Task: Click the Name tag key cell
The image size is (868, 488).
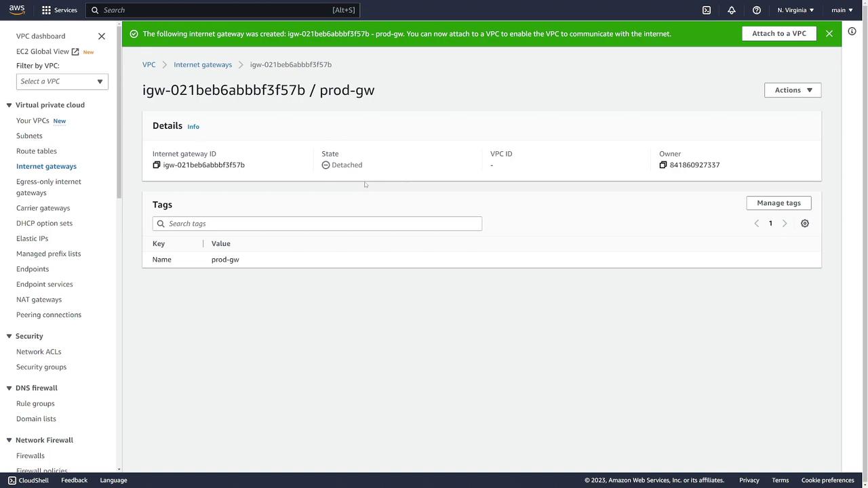Action: pos(162,260)
